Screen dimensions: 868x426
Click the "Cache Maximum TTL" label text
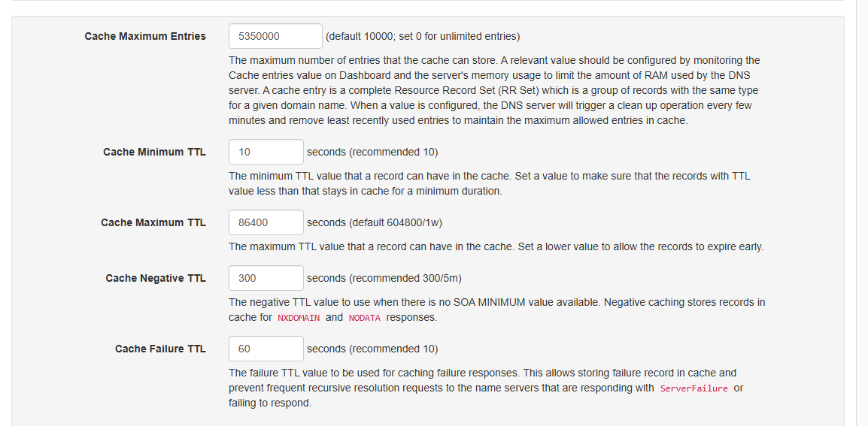pos(153,222)
